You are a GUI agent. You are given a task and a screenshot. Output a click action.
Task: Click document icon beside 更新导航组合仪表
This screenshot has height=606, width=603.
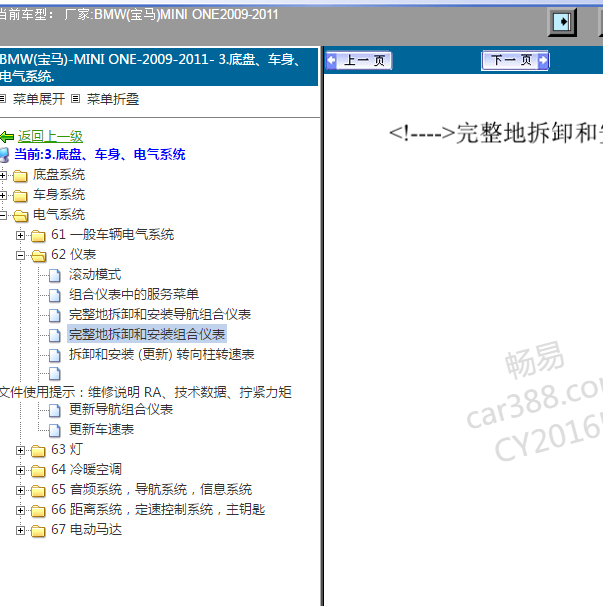click(55, 410)
